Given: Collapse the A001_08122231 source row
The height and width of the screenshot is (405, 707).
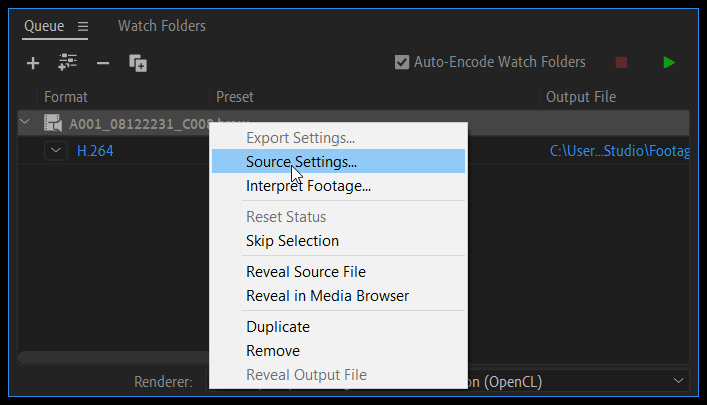Looking at the screenshot, I should point(26,123).
